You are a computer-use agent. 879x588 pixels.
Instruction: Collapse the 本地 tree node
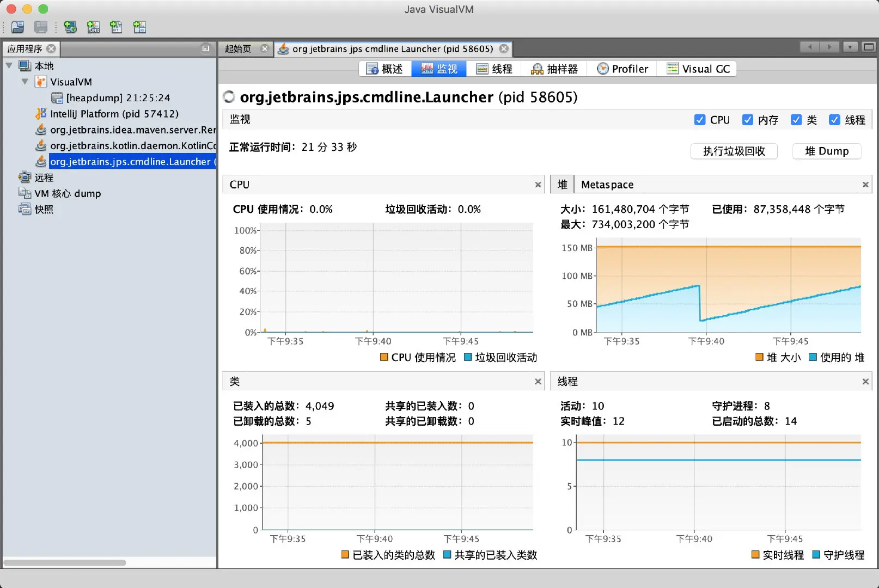tap(9, 66)
